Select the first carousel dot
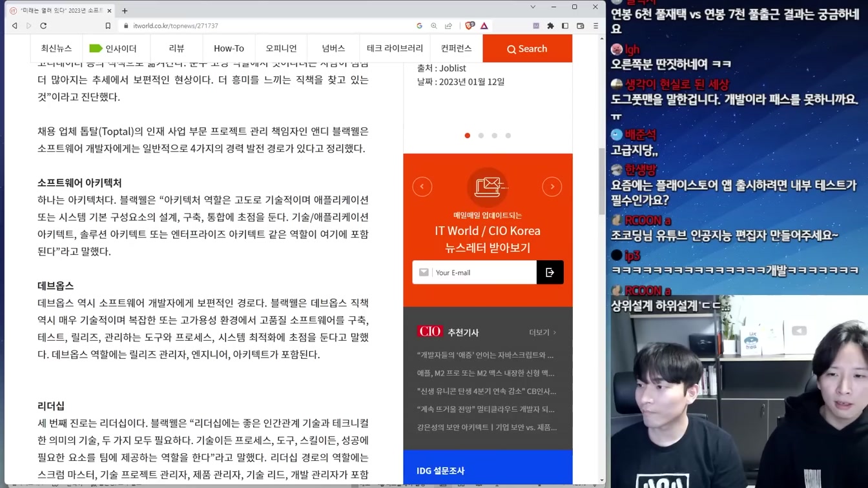The image size is (868, 488). pos(468,136)
